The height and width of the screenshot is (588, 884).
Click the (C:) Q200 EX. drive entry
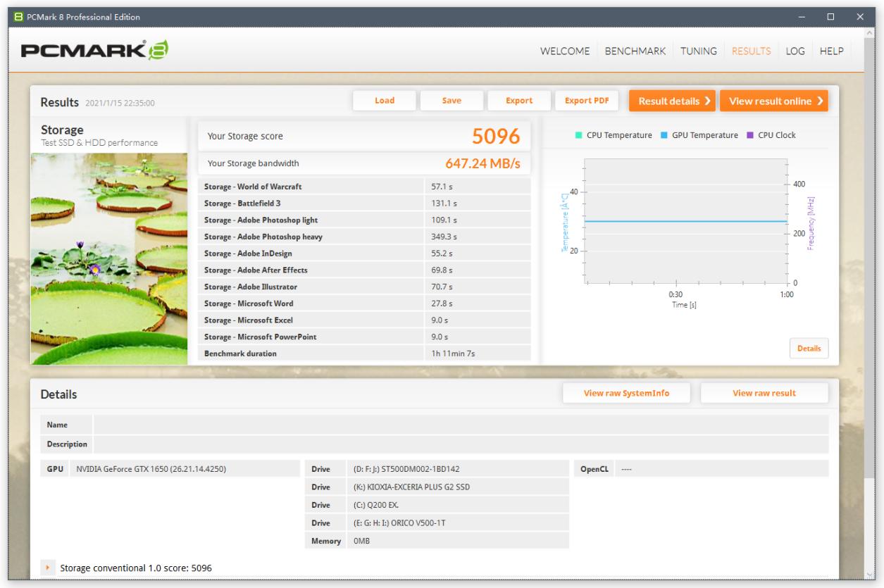(438, 504)
